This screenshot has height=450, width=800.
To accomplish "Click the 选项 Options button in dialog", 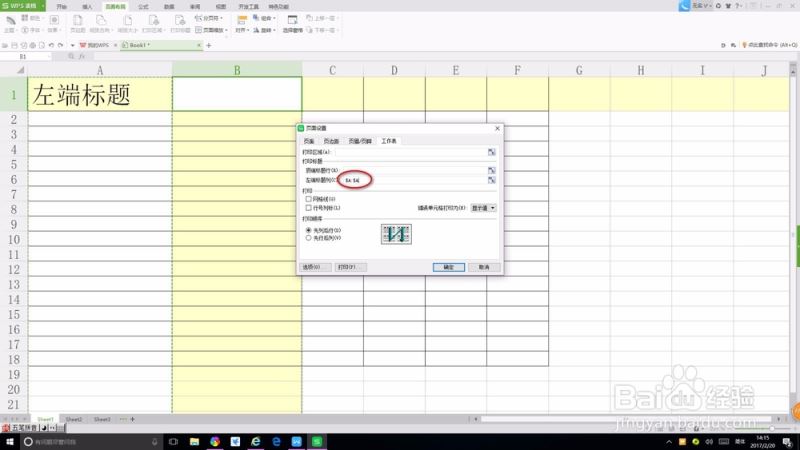I will 315,267.
